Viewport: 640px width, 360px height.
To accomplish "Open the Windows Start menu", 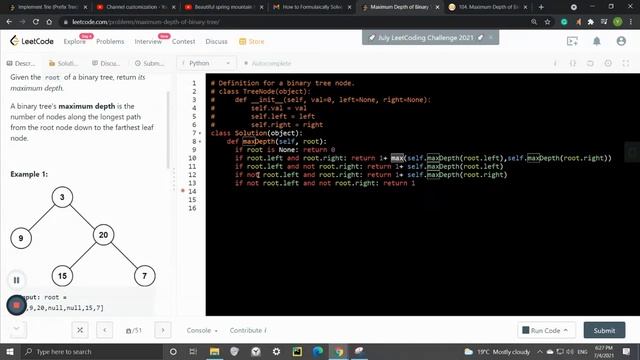I will (9, 351).
